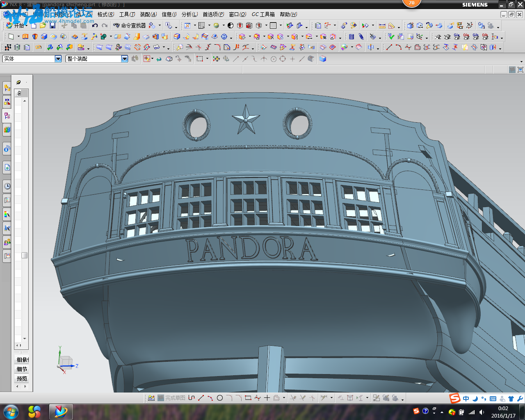The width and height of the screenshot is (525, 420).
Task: Expand the 整个装配 selection scope dropdown
Action: click(125, 59)
